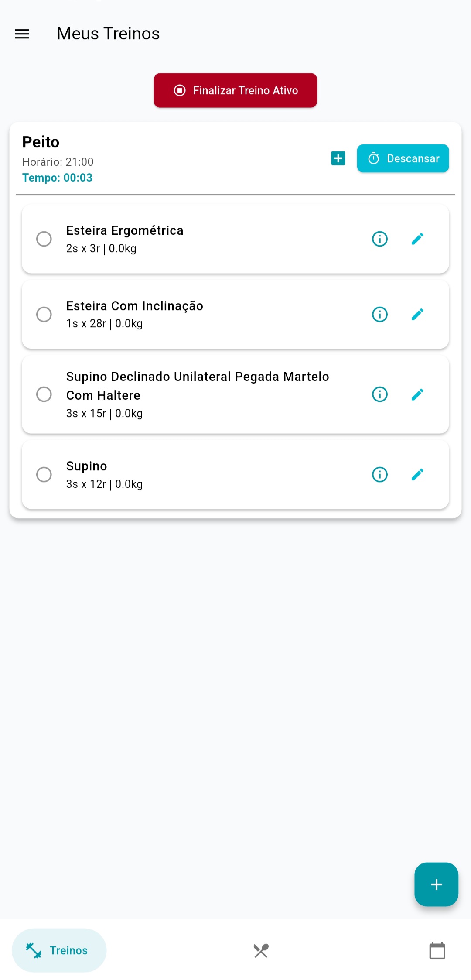Show info for Esteira Com Inclinação
Image resolution: width=471 pixels, height=980 pixels.
[x=379, y=314]
